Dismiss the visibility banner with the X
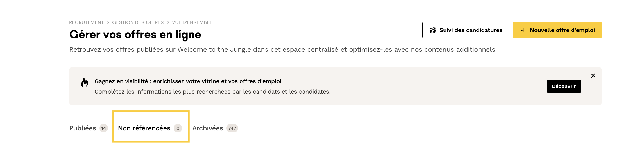Screen dimensions: 644x145 pyautogui.click(x=593, y=76)
